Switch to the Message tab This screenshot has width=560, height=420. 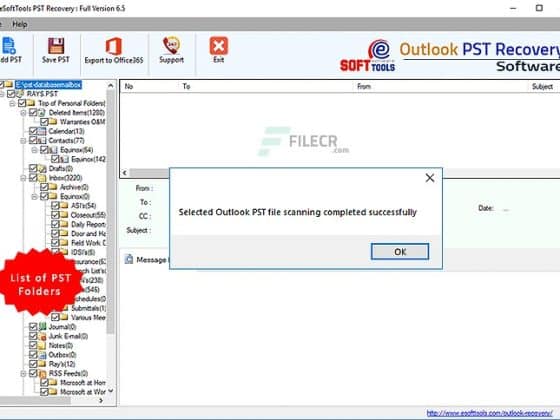coord(146,260)
